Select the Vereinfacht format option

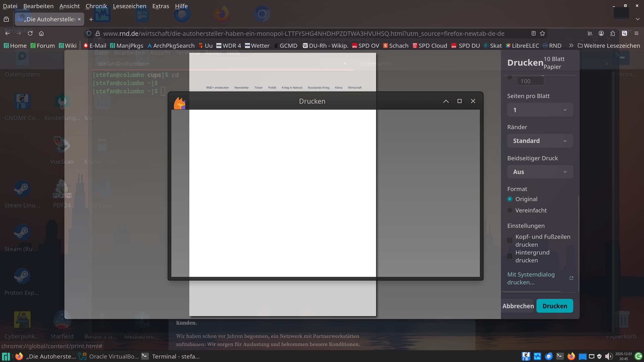[510, 210]
